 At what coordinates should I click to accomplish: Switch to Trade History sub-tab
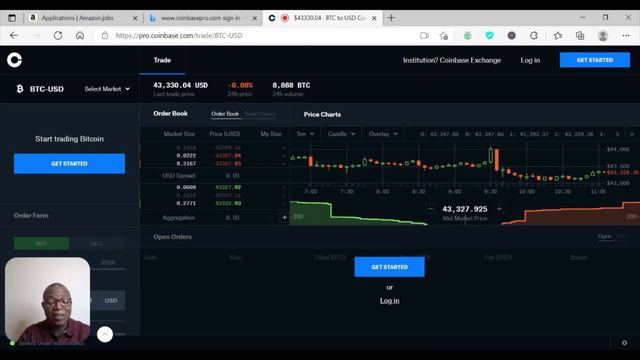pyautogui.click(x=260, y=114)
